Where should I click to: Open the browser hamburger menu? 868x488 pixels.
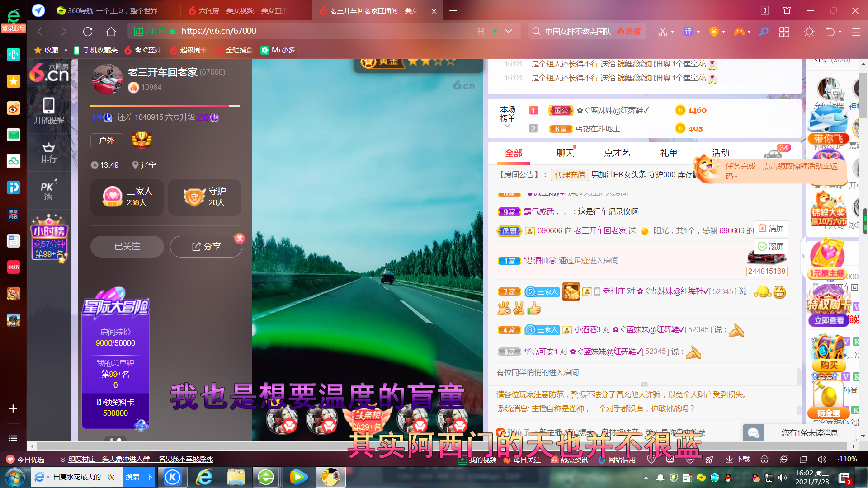click(856, 32)
